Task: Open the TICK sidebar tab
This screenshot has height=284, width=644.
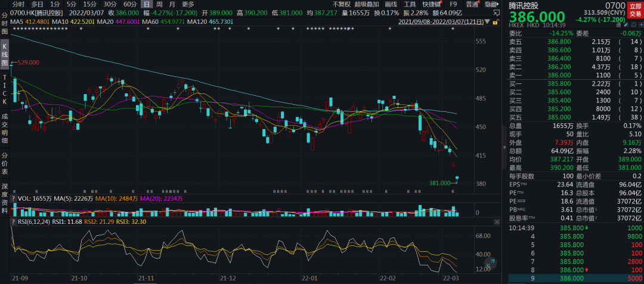Action: (x=5, y=89)
